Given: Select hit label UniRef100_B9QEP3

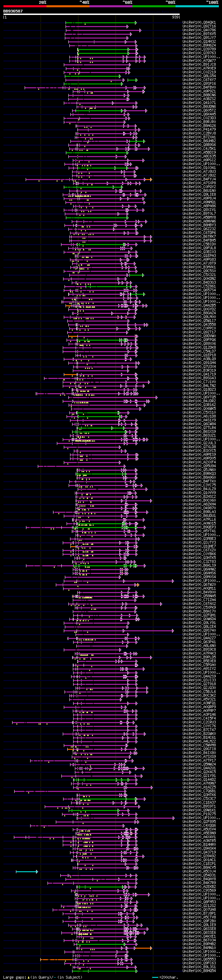Looking at the screenshot, I should [x=199, y=527].
